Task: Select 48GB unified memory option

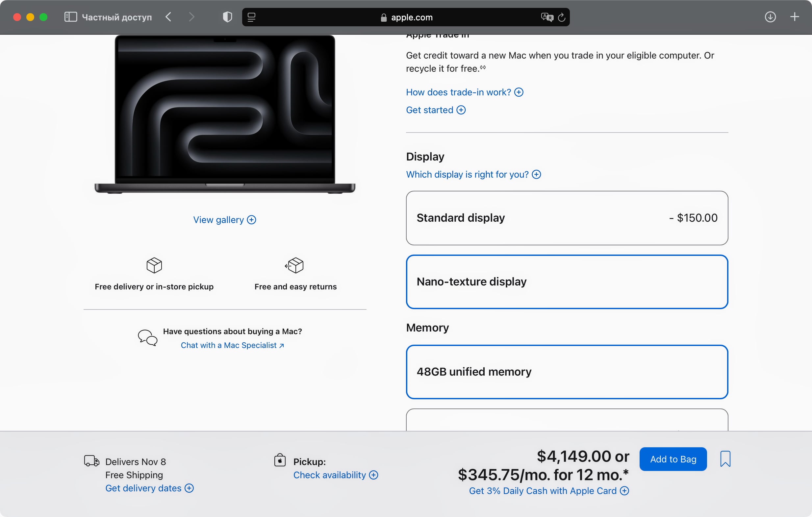Action: (x=567, y=372)
